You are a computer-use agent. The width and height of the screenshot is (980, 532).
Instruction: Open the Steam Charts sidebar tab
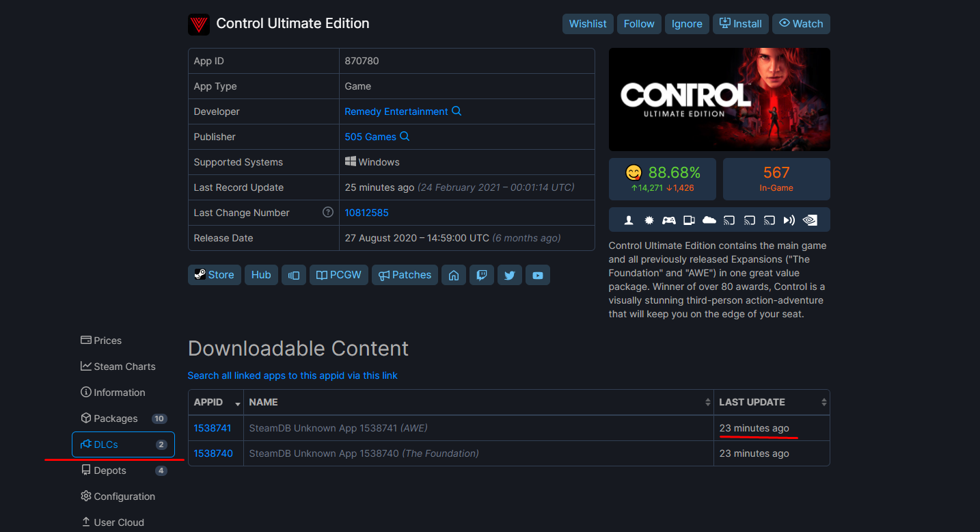(123, 367)
